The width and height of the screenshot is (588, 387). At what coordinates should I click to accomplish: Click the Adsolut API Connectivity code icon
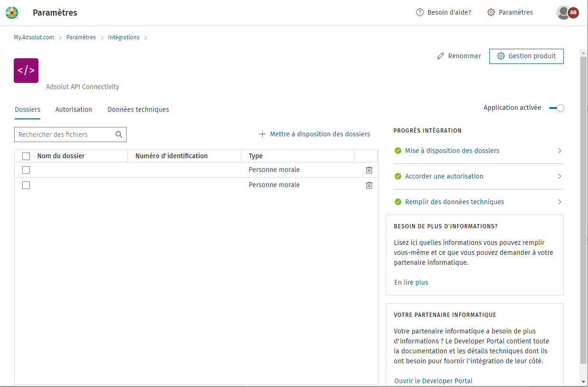(x=26, y=71)
